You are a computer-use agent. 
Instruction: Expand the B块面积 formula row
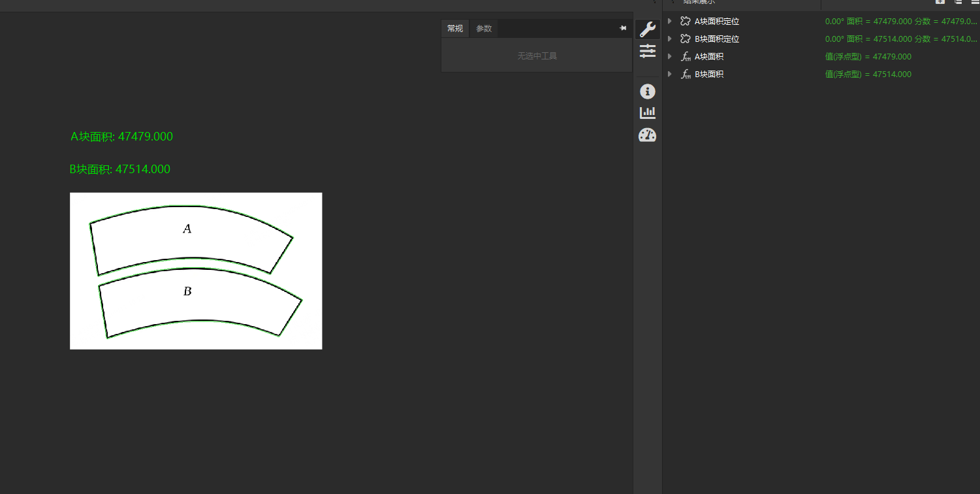[670, 74]
